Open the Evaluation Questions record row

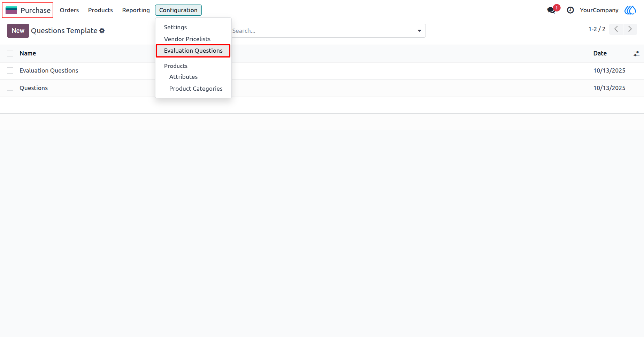click(322, 71)
